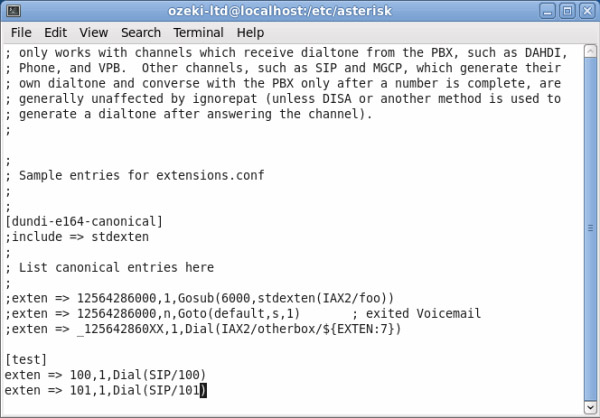
Task: Open the Edit menu
Action: (x=55, y=33)
